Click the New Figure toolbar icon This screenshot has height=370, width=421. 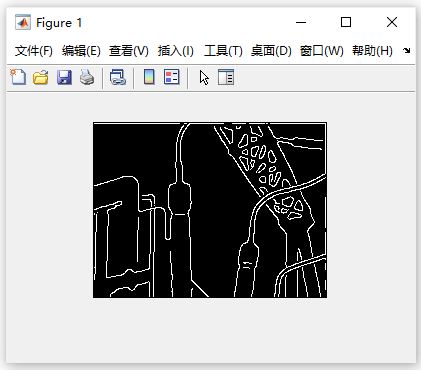pyautogui.click(x=18, y=77)
